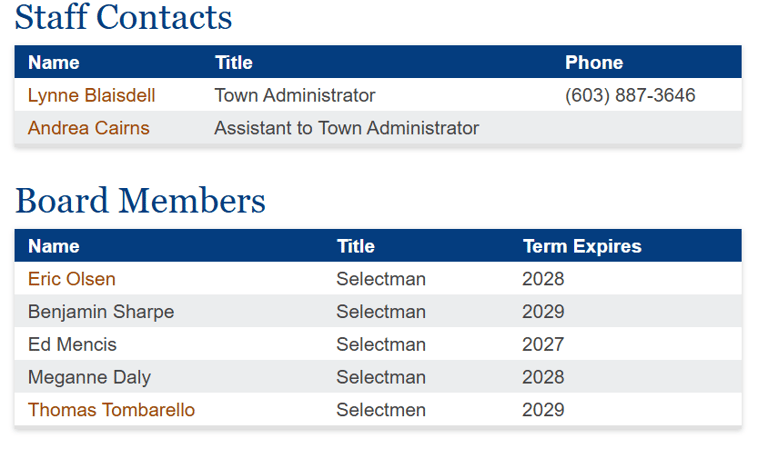Open Eric Olsen's board member page
The width and height of the screenshot is (768, 458).
[71, 279]
